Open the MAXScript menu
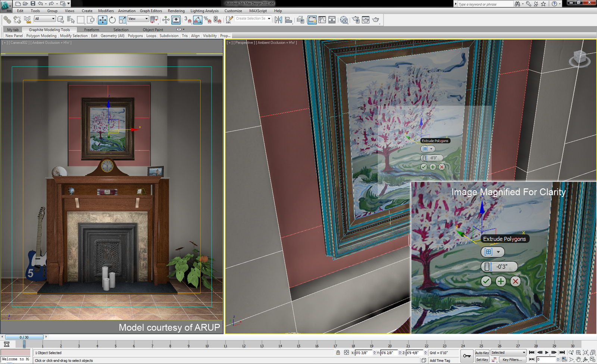 pyautogui.click(x=258, y=11)
